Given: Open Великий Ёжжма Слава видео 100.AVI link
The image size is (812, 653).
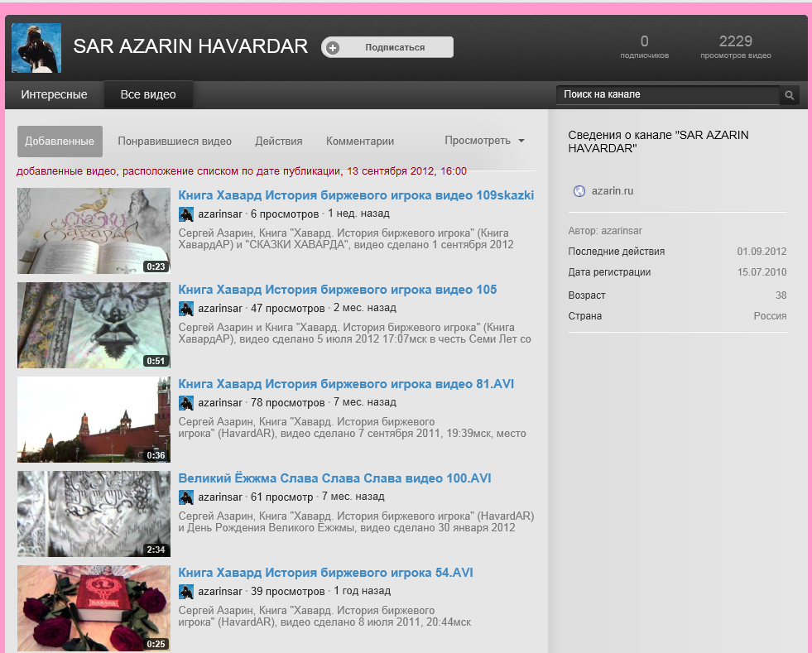Looking at the screenshot, I should tap(335, 478).
